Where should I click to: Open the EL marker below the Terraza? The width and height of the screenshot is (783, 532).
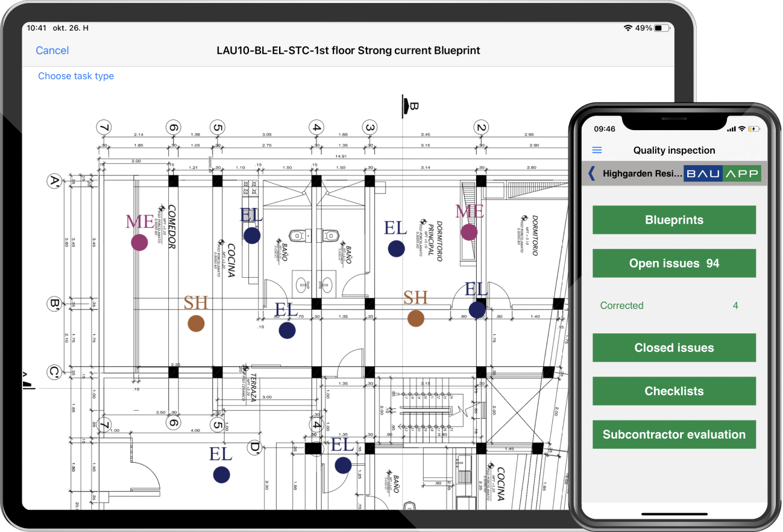point(221,474)
